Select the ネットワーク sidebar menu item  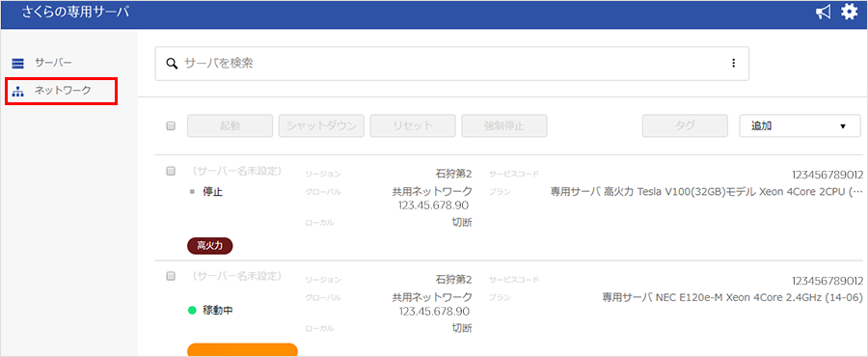pos(62,92)
